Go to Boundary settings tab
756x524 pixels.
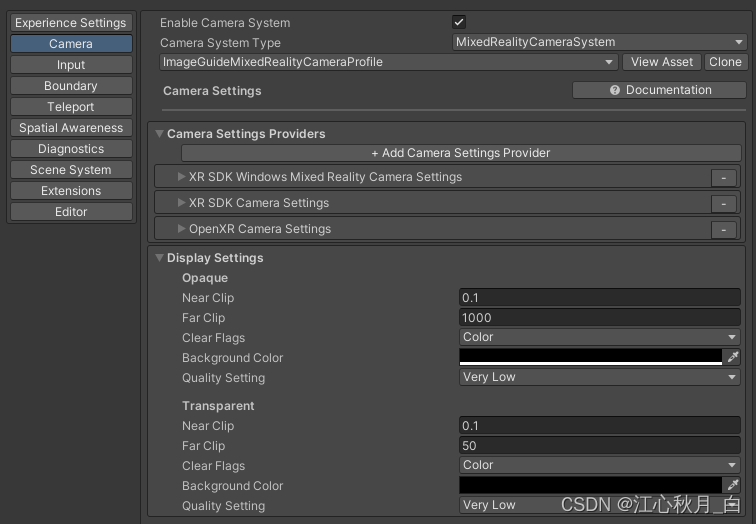point(71,86)
